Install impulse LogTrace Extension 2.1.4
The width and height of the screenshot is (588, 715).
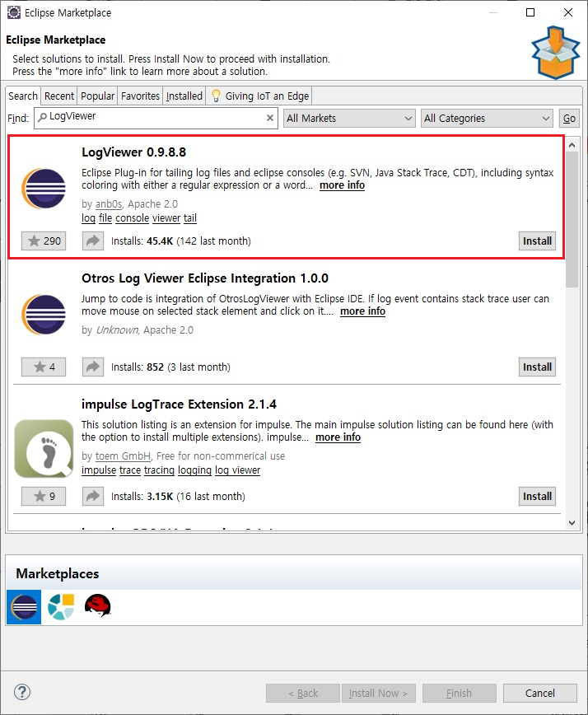tap(537, 496)
